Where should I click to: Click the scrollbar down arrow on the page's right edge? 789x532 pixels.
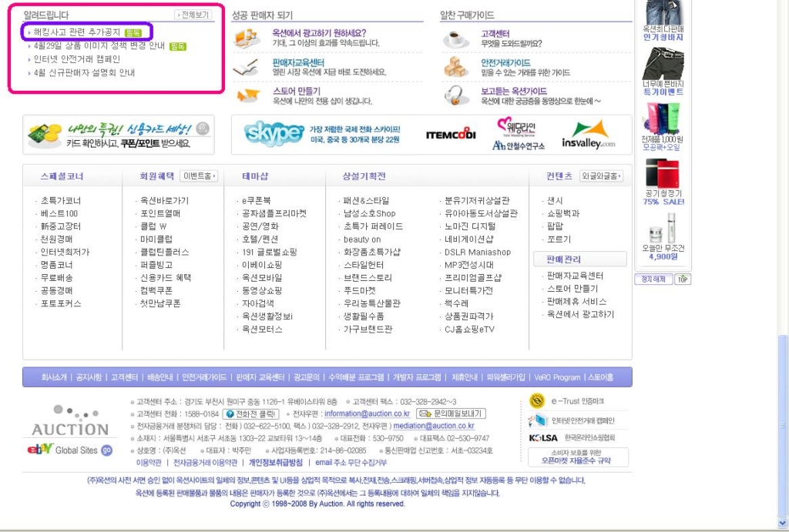click(783, 524)
